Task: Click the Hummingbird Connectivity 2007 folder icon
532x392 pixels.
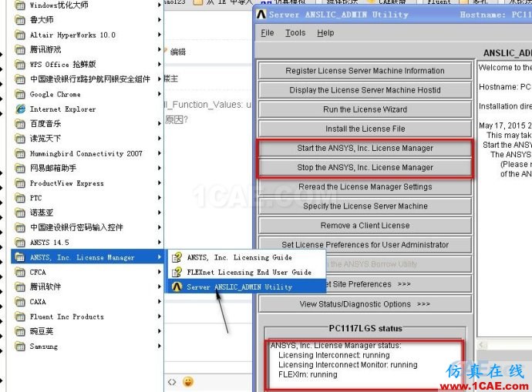Action: coord(20,154)
